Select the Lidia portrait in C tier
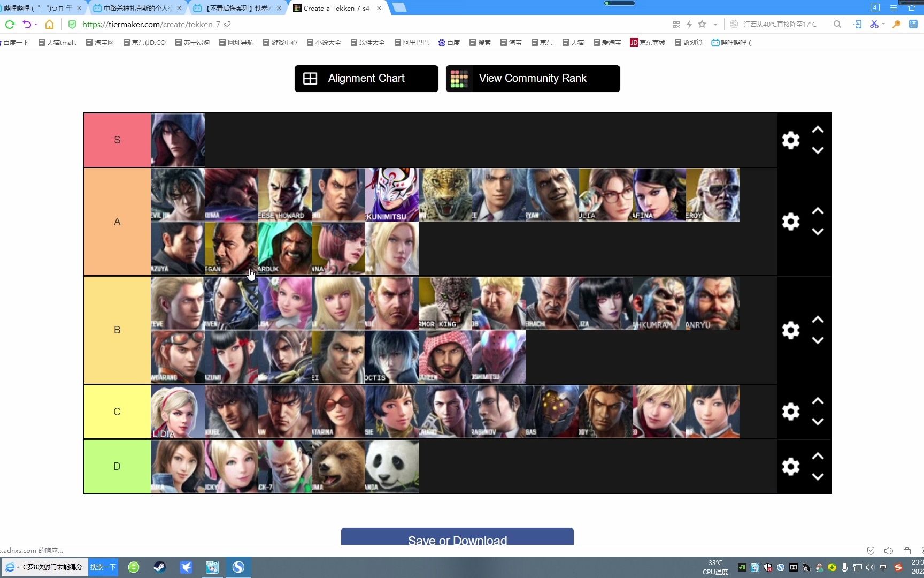Viewport: 924px width, 578px height. 178,412
